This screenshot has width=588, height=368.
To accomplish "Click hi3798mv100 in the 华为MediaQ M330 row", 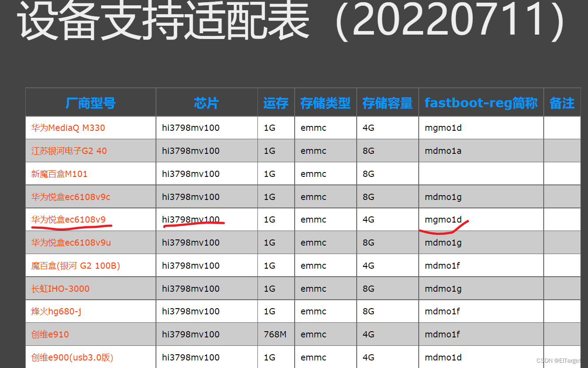I will [x=191, y=128].
